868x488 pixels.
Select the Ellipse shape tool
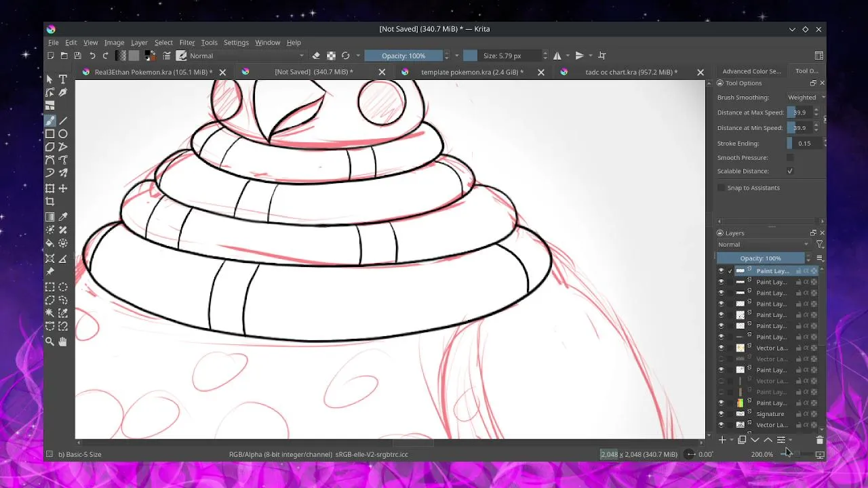click(x=63, y=134)
